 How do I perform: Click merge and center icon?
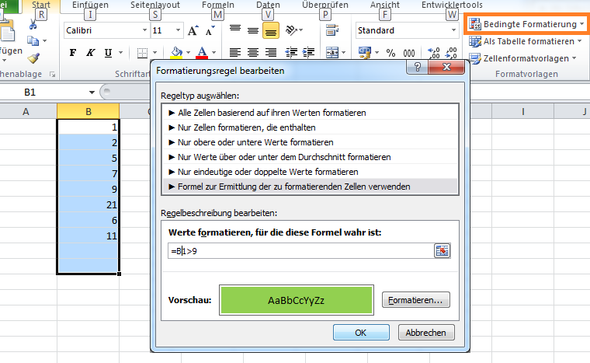click(332, 53)
